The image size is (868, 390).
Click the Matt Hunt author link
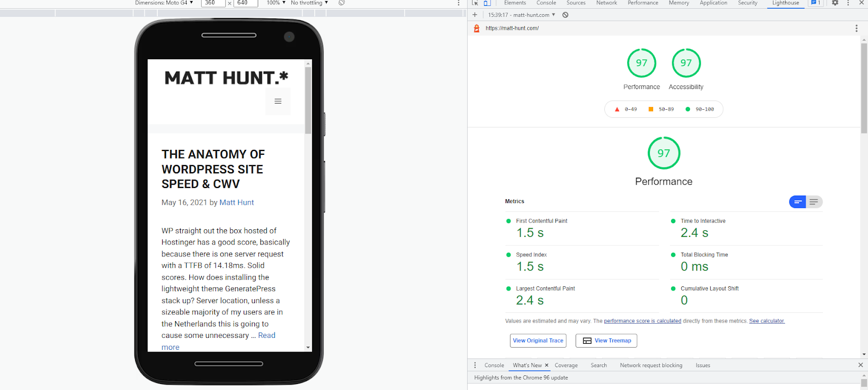click(237, 203)
